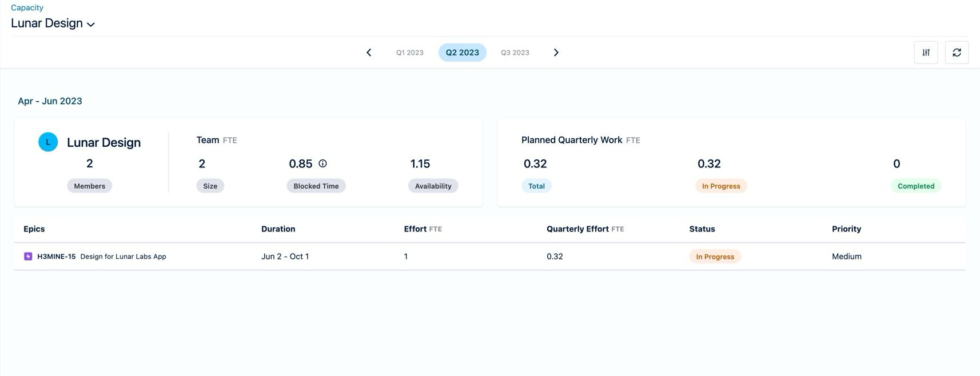Click the Availability badge
The height and width of the screenshot is (376, 980).
tap(433, 186)
